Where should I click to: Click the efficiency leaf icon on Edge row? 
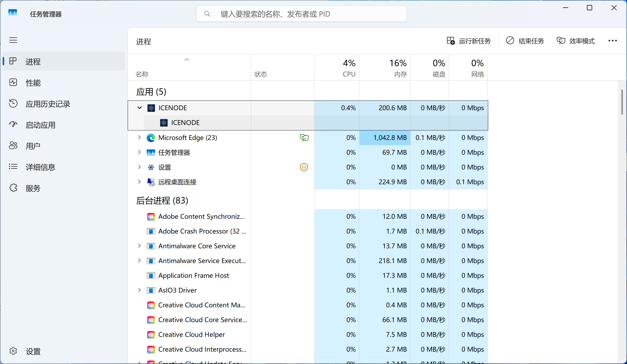tap(304, 138)
